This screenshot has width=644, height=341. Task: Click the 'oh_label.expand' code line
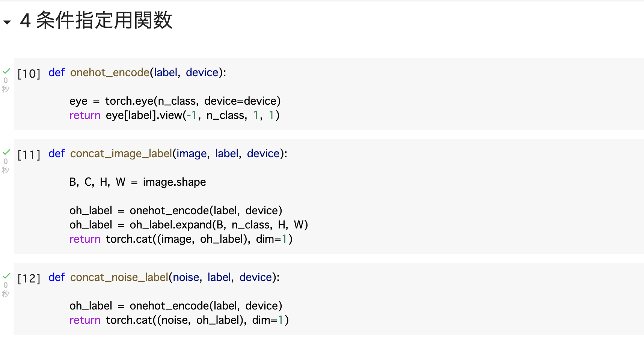(189, 225)
